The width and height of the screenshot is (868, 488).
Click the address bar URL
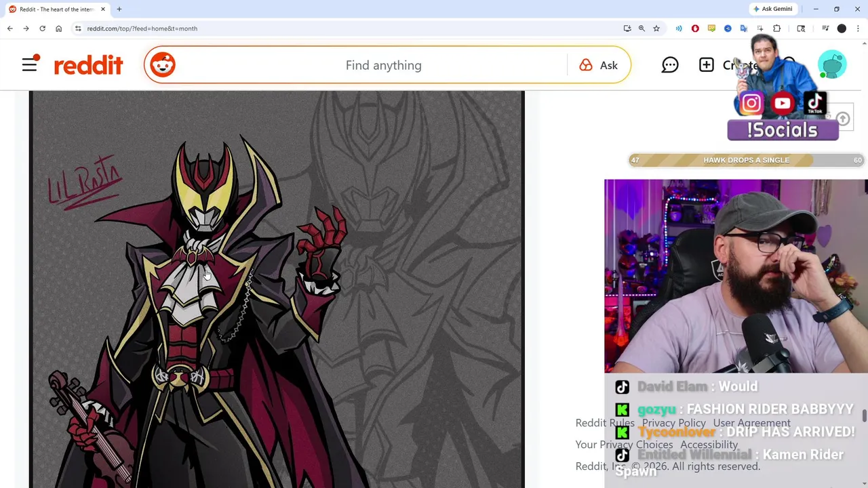142,28
